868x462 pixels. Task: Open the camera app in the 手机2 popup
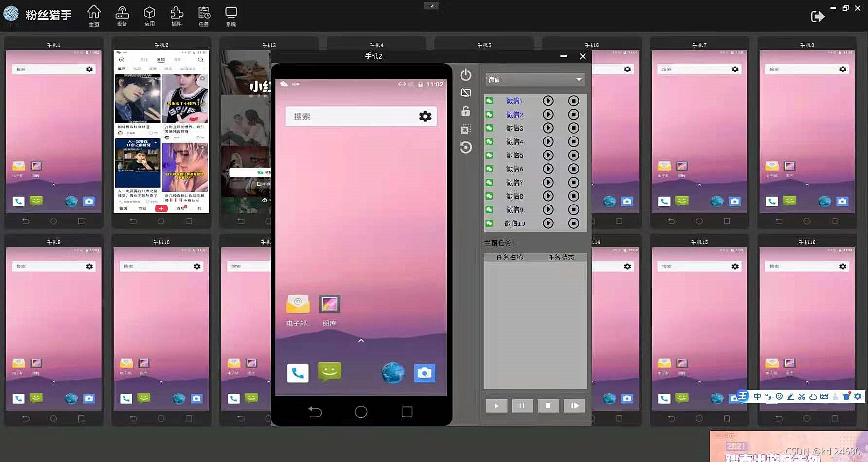tap(425, 373)
